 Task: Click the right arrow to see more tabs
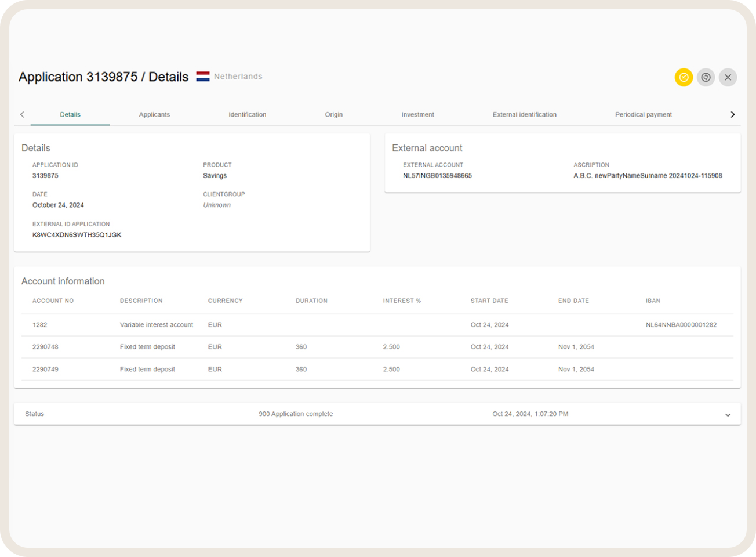[x=733, y=114]
